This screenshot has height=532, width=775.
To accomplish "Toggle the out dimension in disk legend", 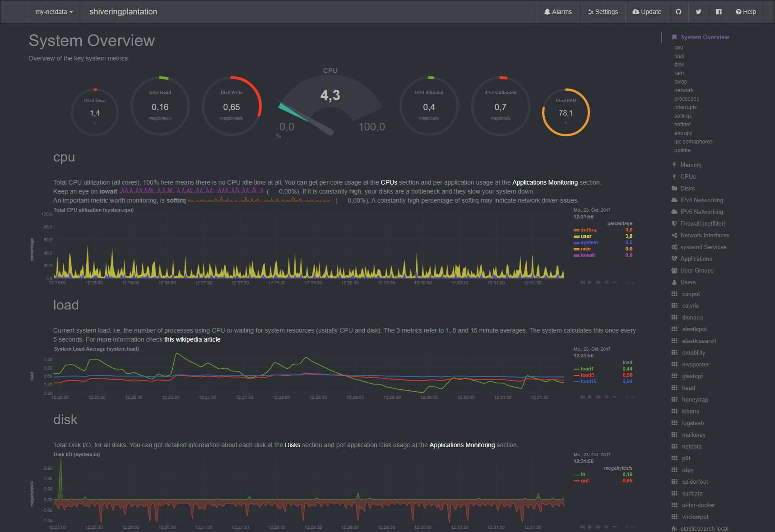I will click(x=585, y=481).
